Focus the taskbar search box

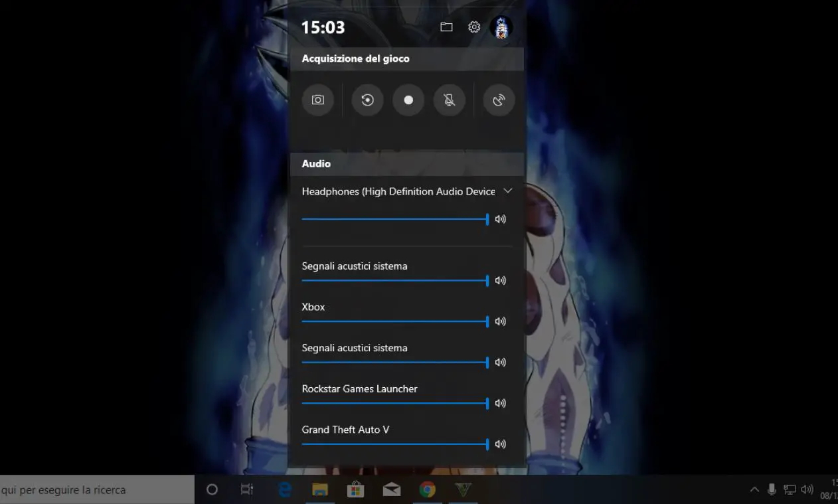[97, 490]
